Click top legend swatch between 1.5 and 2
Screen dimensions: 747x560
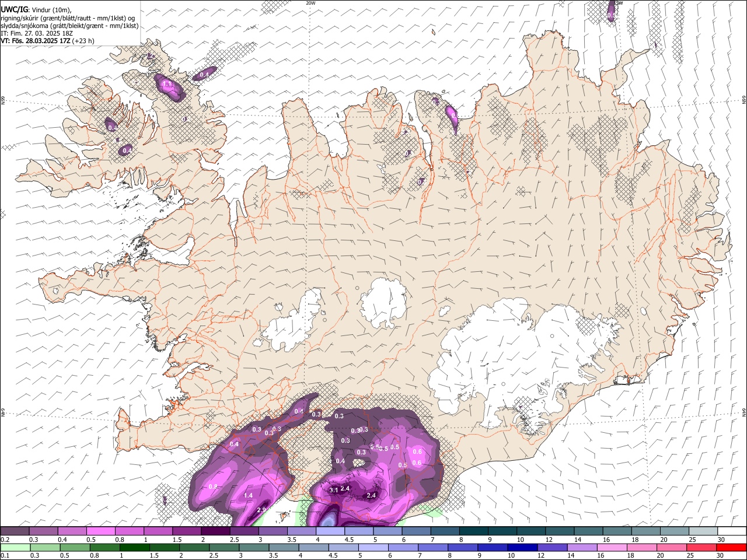click(x=187, y=531)
